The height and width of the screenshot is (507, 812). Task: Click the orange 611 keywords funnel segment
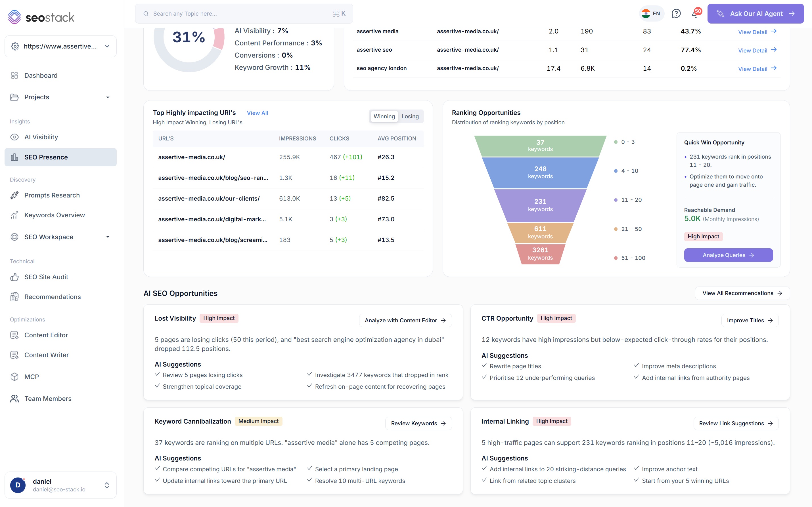[x=540, y=232]
